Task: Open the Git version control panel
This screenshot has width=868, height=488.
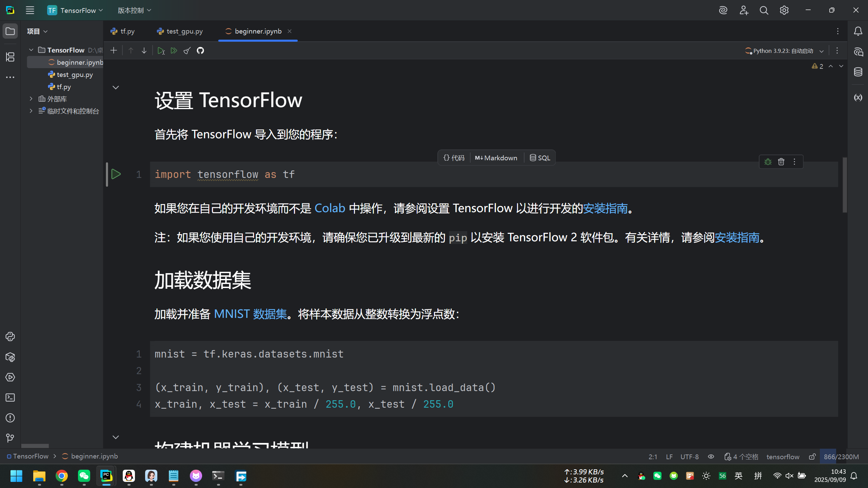Action: click(10, 438)
